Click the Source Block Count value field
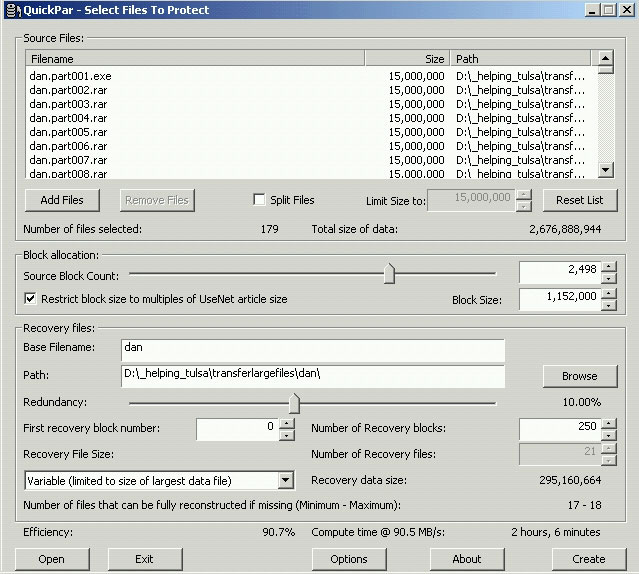 point(560,273)
